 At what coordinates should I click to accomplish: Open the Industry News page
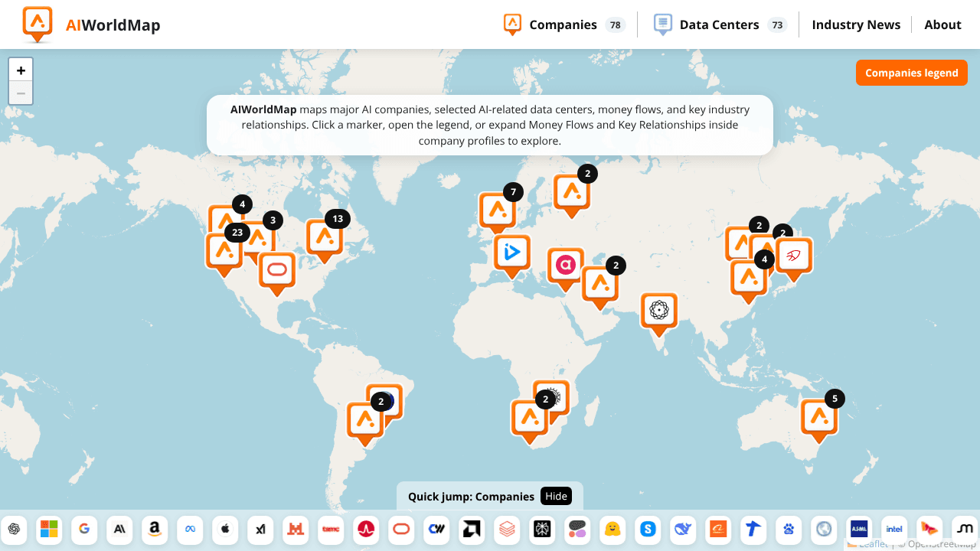856,24
